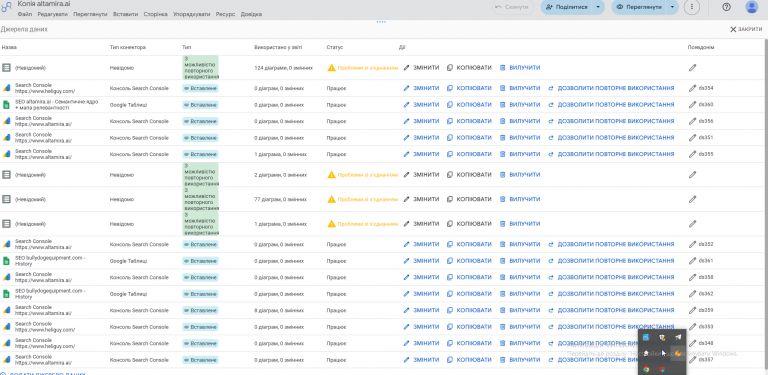The height and width of the screenshot is (375, 768).
Task: Click the Google Sheets icon in ds360 row
Action: (6, 105)
